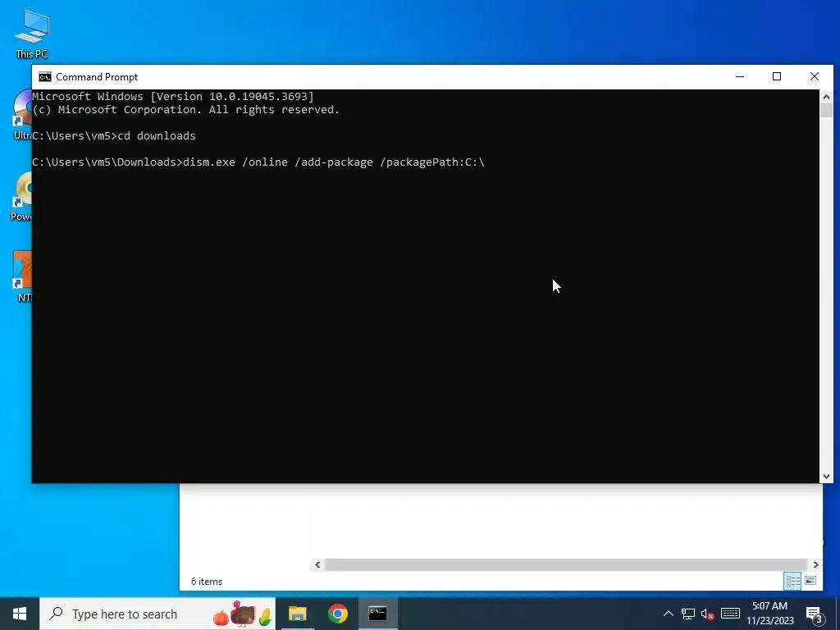The image size is (840, 630).
Task: Click the taskbar search box
Action: [157, 614]
